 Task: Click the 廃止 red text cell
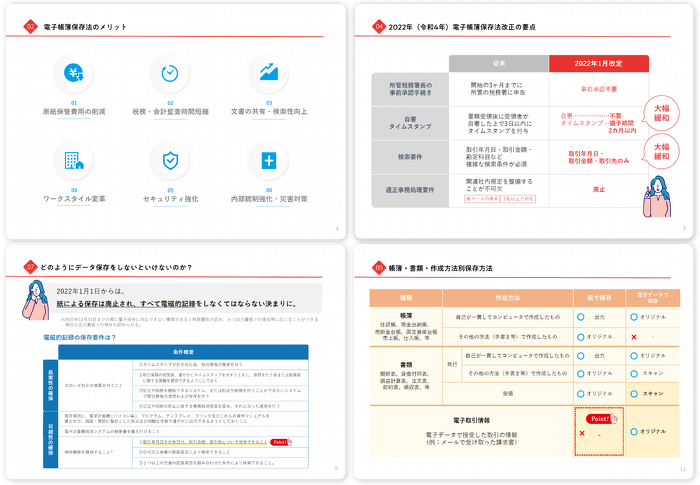(599, 187)
